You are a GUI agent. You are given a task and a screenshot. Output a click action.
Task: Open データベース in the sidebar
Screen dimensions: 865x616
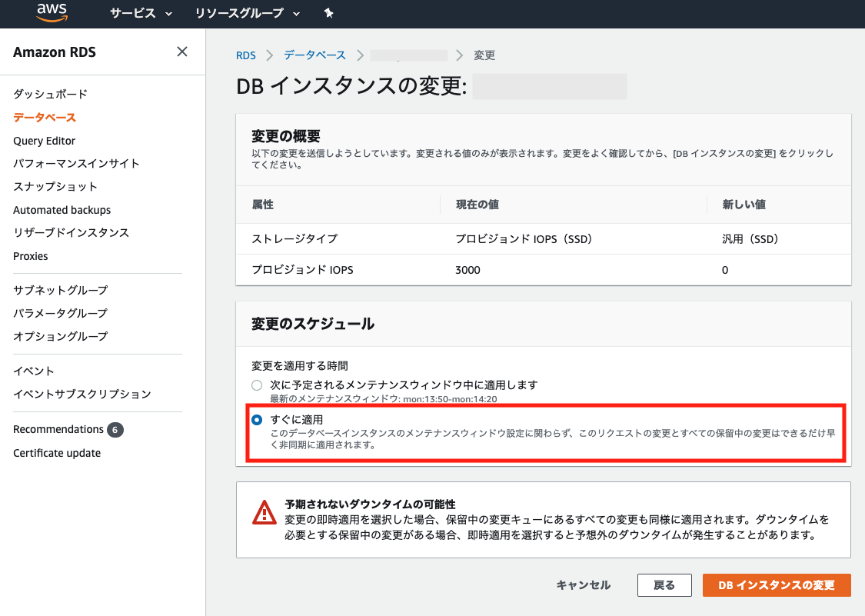45,118
